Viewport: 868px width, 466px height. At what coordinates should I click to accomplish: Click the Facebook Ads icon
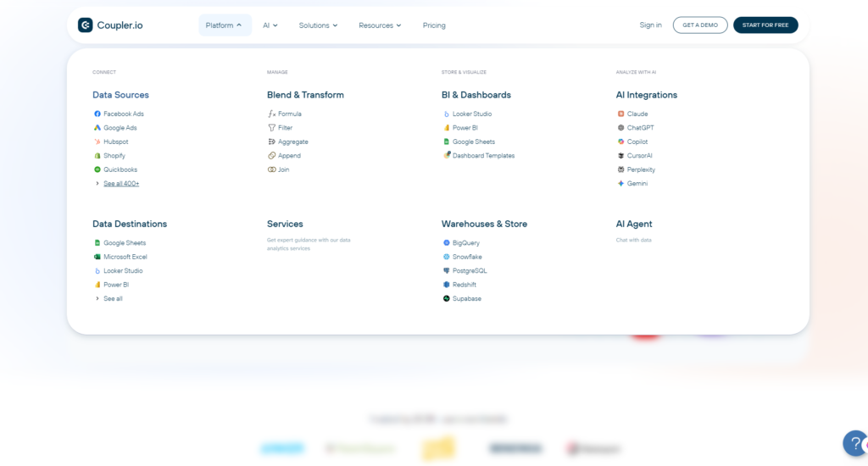point(97,114)
